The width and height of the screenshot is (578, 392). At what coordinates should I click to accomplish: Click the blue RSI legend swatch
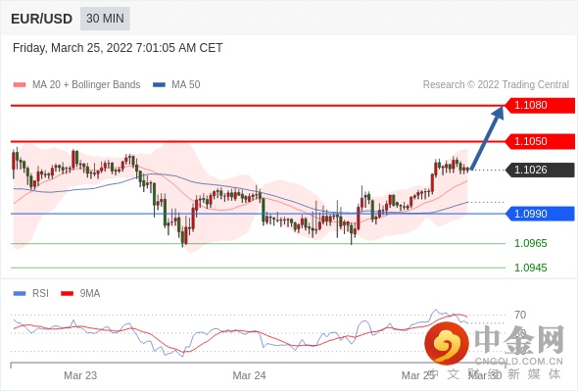tap(20, 294)
